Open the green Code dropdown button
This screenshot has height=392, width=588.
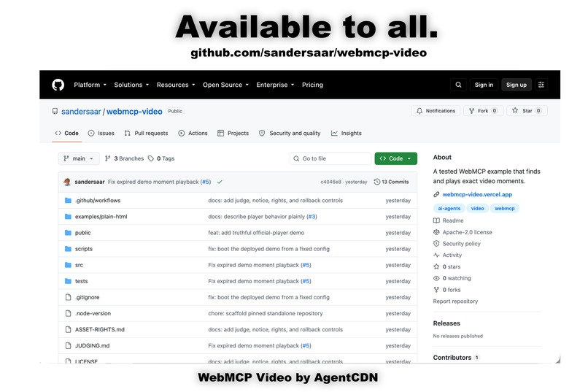(395, 158)
